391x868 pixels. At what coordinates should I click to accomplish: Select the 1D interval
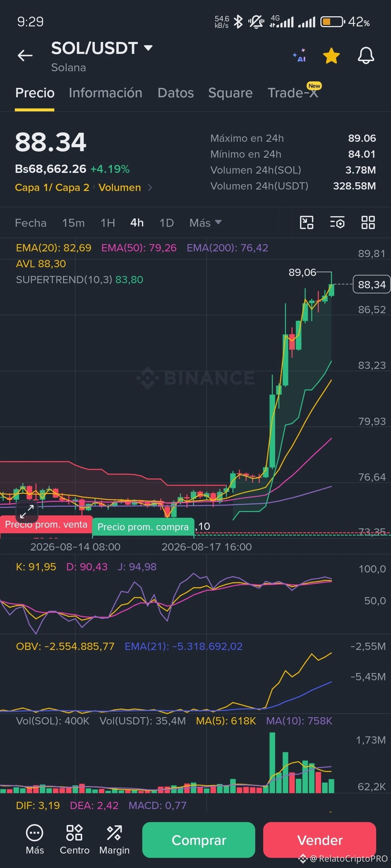point(167,223)
